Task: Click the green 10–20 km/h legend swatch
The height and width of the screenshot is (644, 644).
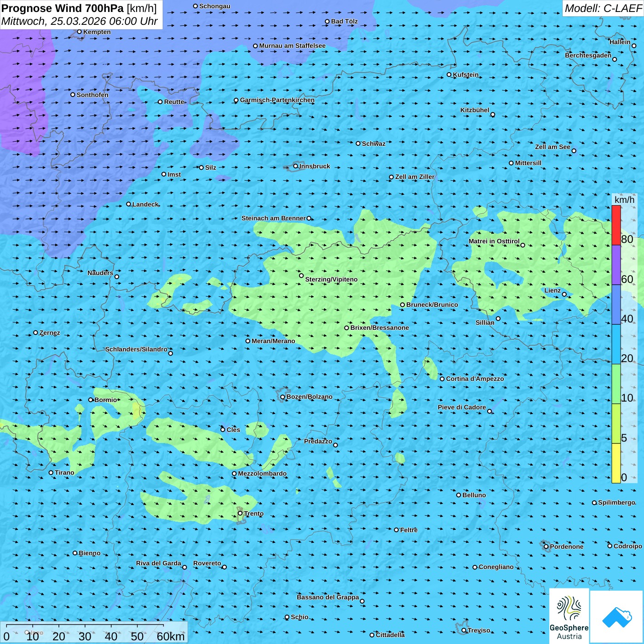Action: pos(616,384)
